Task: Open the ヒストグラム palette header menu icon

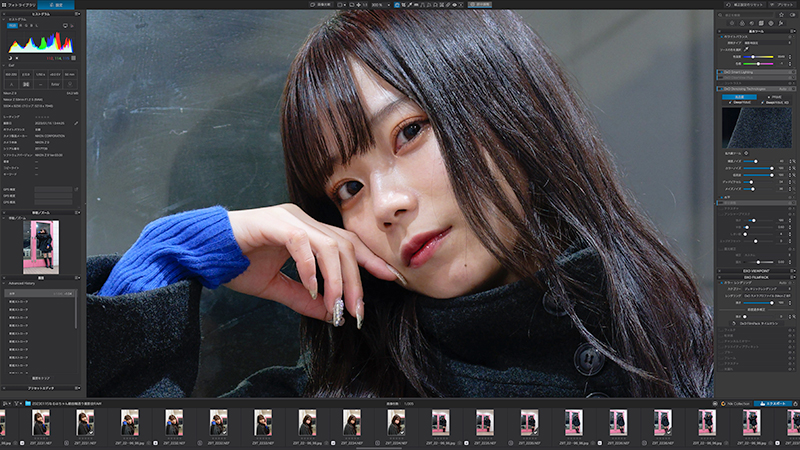Action: [78, 14]
